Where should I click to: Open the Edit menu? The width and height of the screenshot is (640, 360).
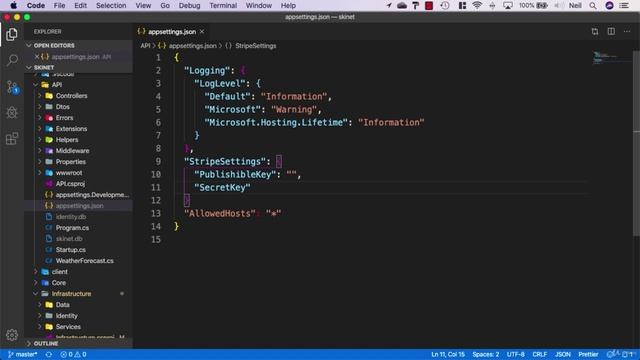tap(80, 6)
